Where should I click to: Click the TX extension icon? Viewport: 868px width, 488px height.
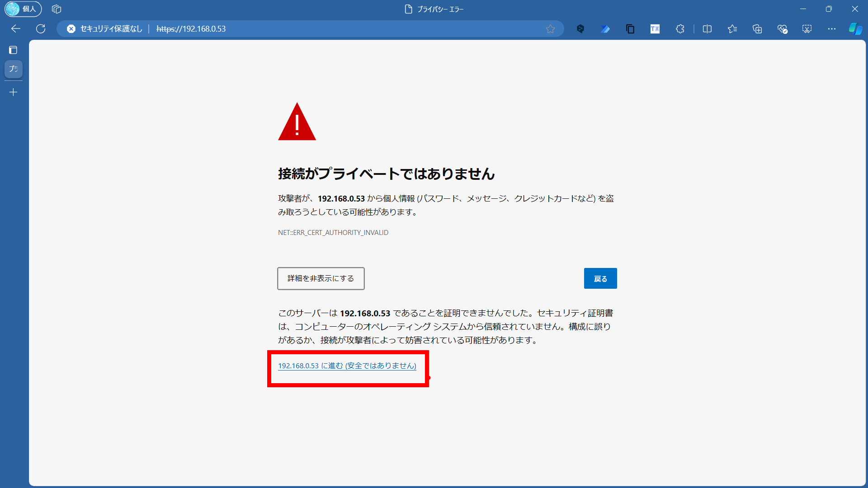pos(655,29)
